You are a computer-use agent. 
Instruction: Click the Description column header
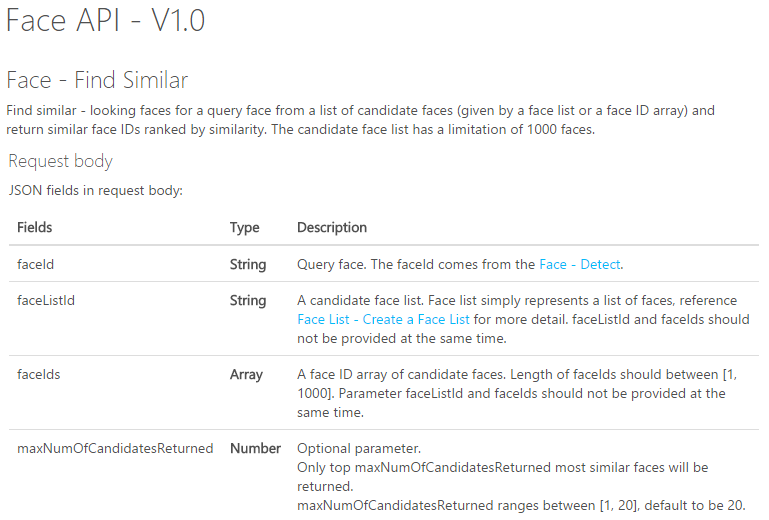332,227
